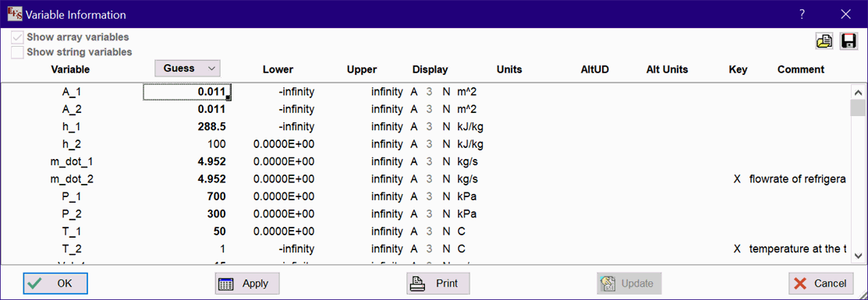This screenshot has height=300, width=868.
Task: Click the lower limit of A_1
Action: coord(296,92)
